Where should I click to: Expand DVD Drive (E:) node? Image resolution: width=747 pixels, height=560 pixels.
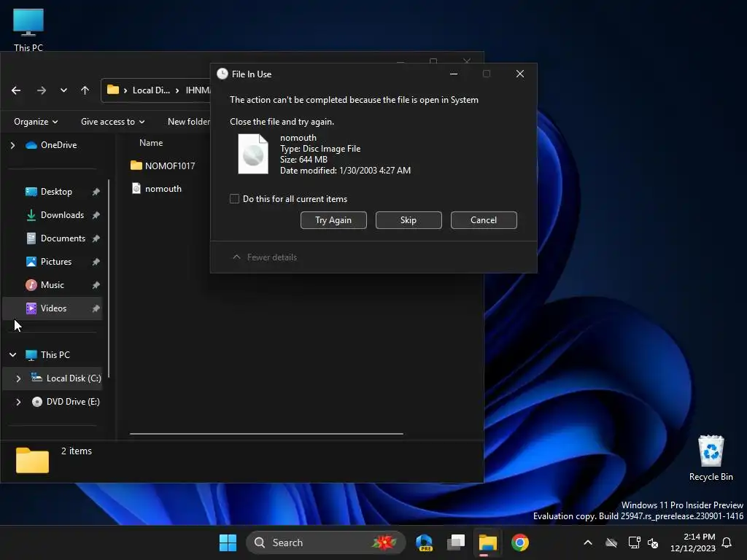click(18, 402)
